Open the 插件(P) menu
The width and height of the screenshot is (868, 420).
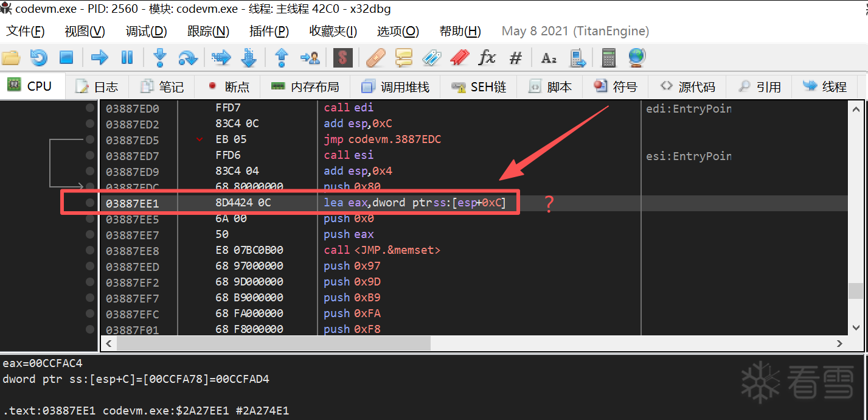coord(269,31)
